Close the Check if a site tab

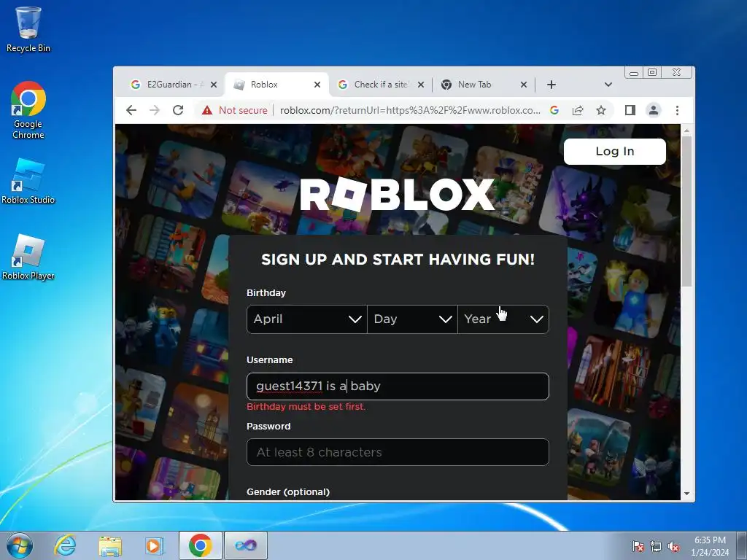pos(421,85)
